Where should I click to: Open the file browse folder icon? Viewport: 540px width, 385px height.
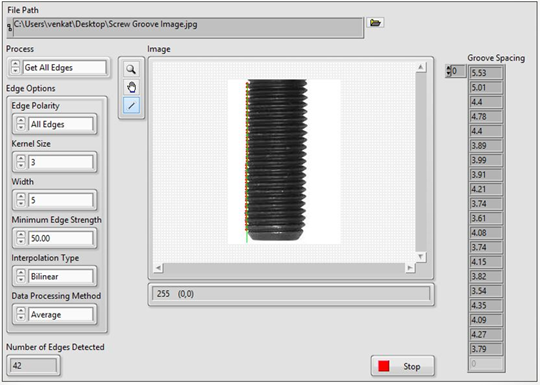click(375, 23)
